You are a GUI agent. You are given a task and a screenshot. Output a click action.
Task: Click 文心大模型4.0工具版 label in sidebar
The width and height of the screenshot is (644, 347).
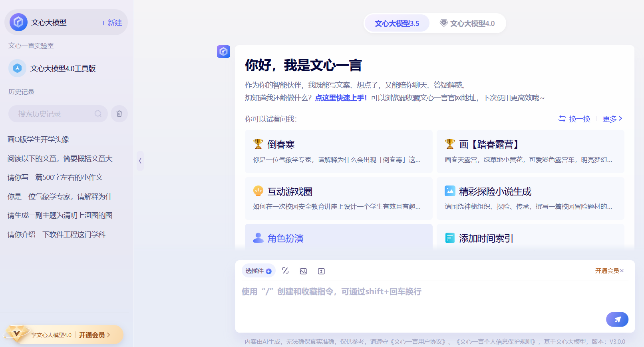pyautogui.click(x=63, y=68)
